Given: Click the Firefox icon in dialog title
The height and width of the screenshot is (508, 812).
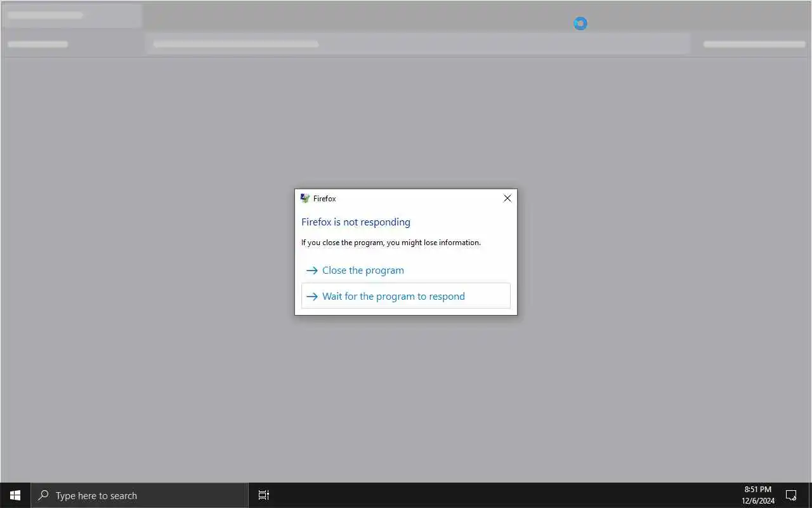Looking at the screenshot, I should point(305,198).
